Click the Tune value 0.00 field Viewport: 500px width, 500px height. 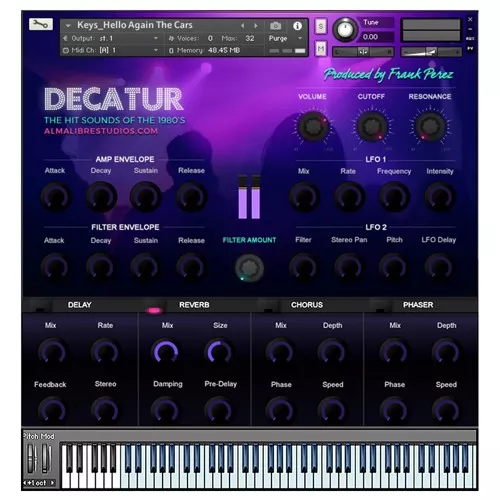tap(376, 37)
